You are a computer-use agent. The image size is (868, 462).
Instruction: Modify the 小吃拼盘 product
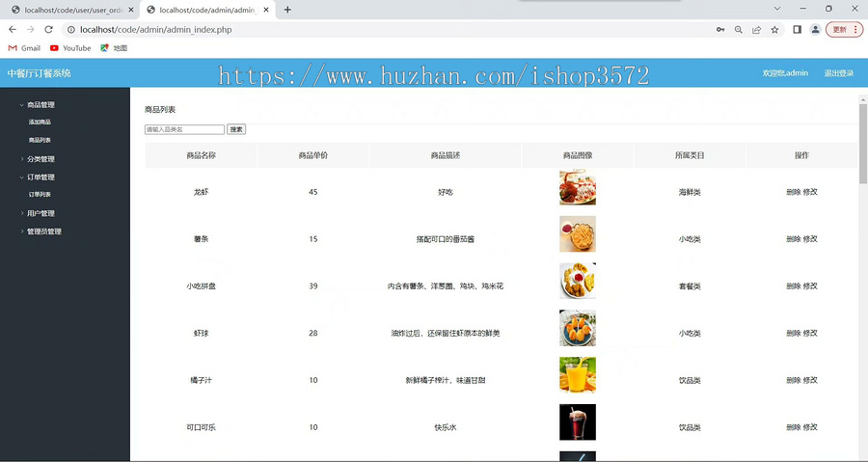click(x=810, y=286)
